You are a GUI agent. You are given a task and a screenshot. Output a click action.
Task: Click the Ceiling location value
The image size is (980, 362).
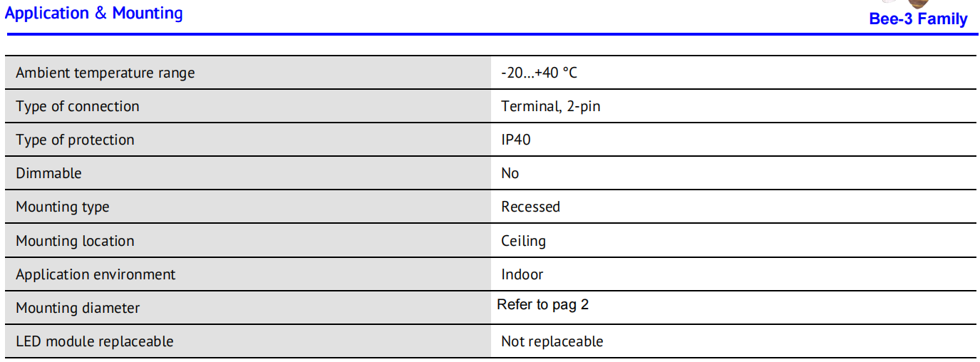(523, 241)
